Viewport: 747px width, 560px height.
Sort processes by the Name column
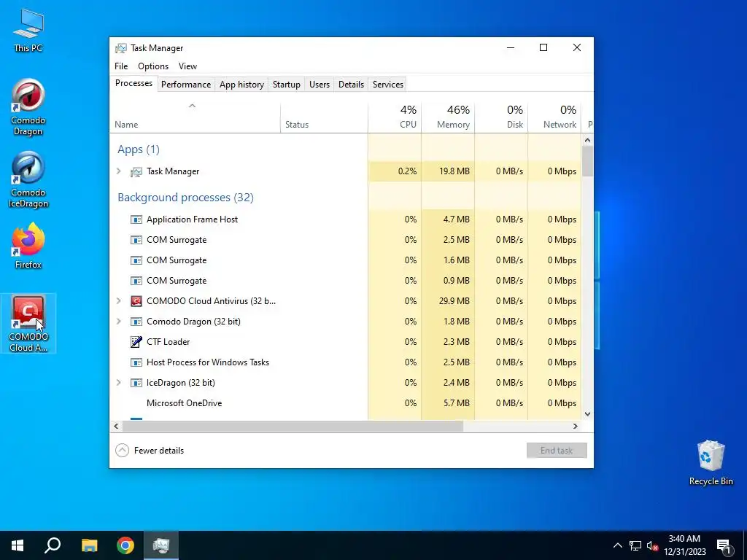click(196, 117)
